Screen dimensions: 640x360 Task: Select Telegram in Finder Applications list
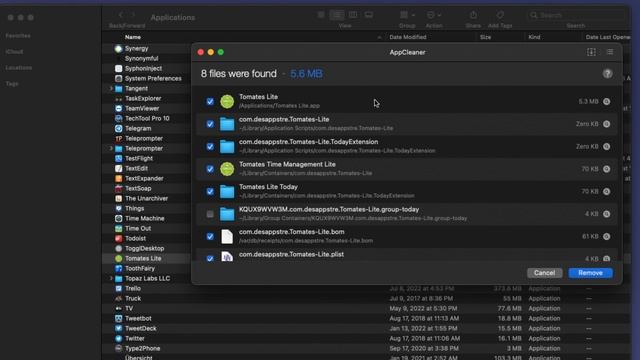tap(138, 128)
